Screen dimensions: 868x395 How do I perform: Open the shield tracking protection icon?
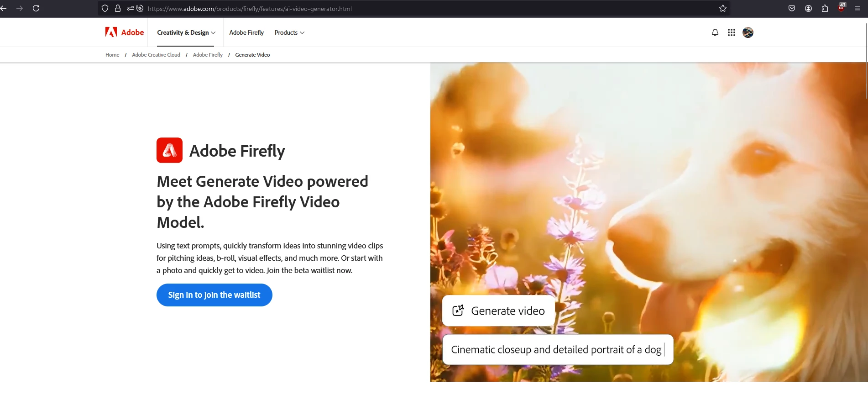point(105,8)
